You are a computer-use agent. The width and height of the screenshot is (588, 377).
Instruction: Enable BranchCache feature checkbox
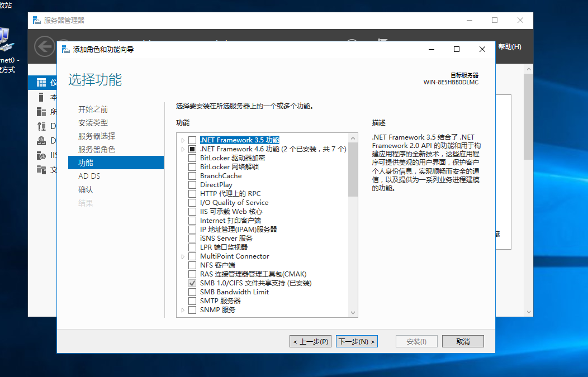pyautogui.click(x=192, y=176)
